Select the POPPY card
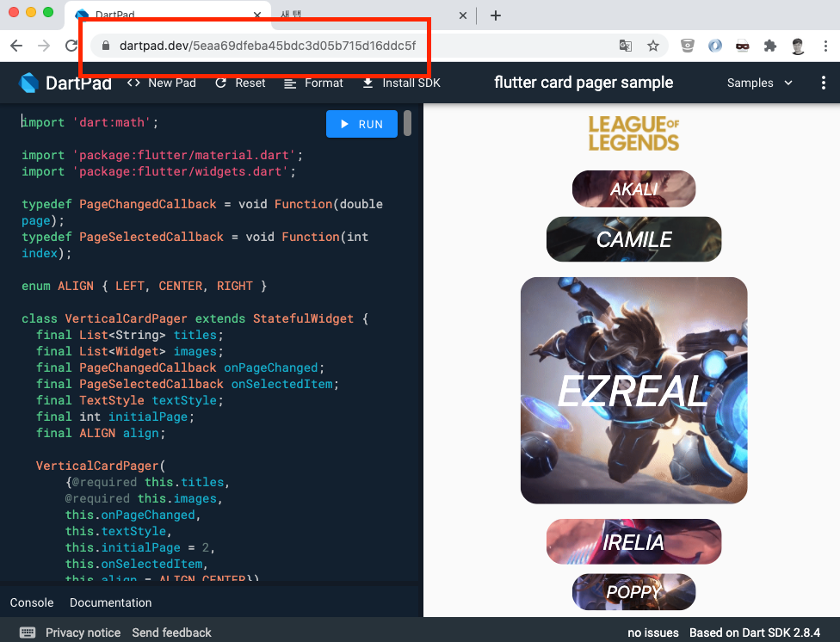This screenshot has width=840, height=642. click(x=633, y=591)
